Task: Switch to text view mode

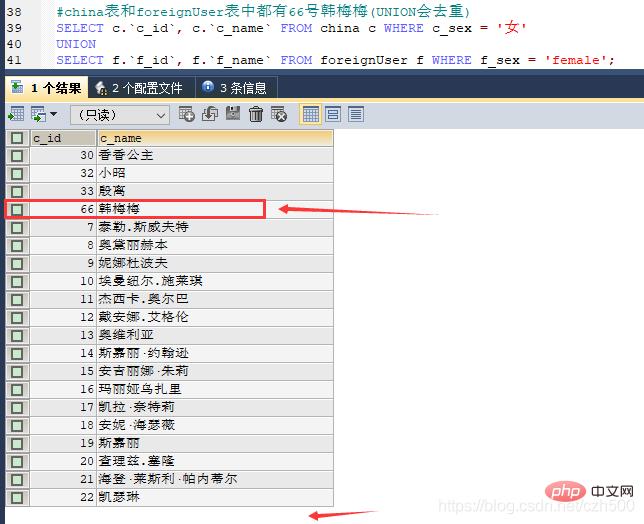Action: coord(355,115)
